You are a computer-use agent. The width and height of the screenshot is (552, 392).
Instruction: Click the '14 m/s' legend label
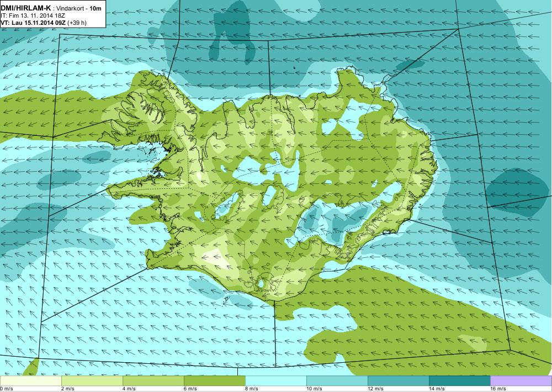pyautogui.click(x=437, y=389)
